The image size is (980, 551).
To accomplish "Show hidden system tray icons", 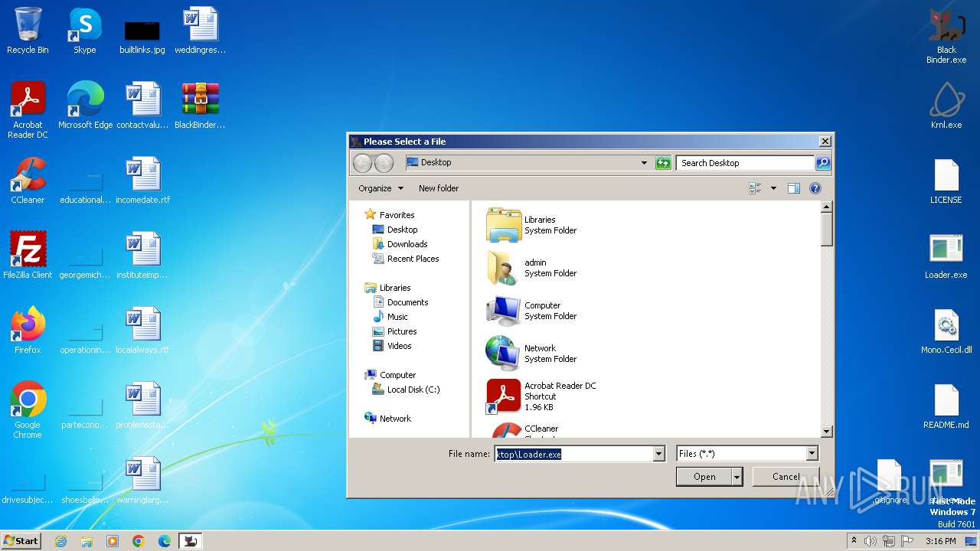I will coord(854,541).
